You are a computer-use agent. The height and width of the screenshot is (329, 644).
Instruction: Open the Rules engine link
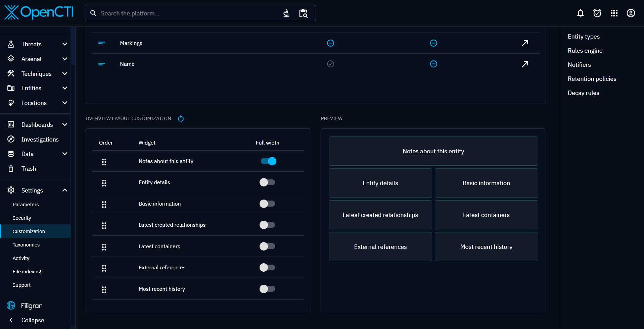click(585, 51)
